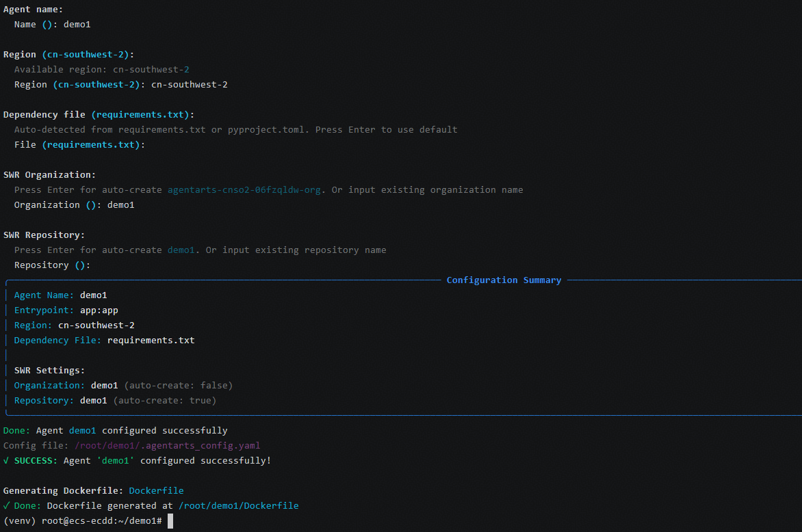This screenshot has width=802, height=532.
Task: Click 'Available region: cn-southwest-2' text
Action: coord(102,70)
